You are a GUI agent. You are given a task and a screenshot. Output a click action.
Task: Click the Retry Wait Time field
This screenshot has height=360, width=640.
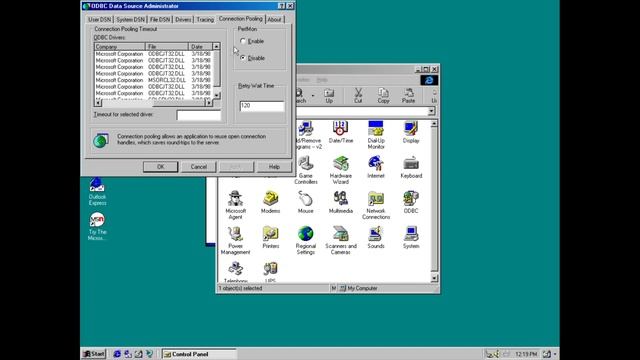click(x=262, y=106)
